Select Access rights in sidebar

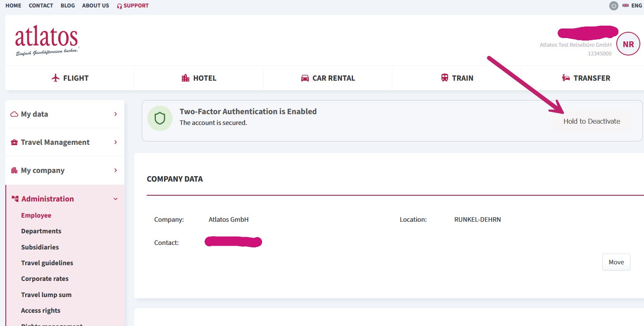point(41,310)
